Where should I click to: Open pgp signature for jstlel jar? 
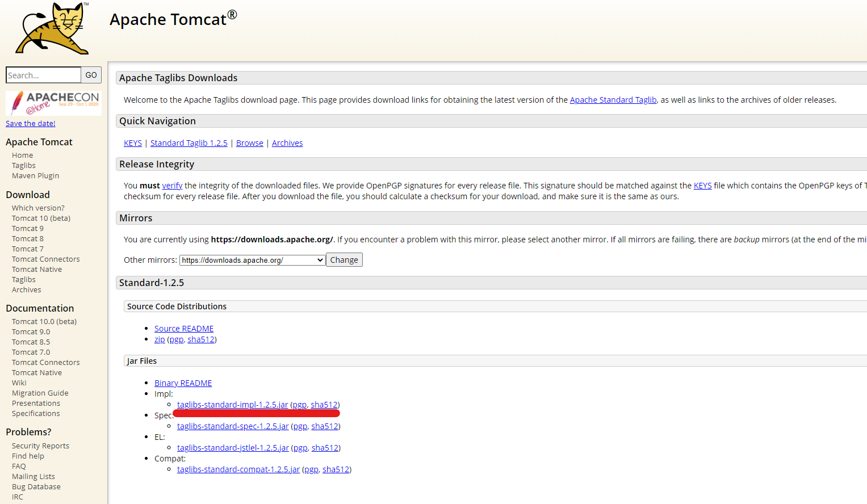pyautogui.click(x=300, y=448)
